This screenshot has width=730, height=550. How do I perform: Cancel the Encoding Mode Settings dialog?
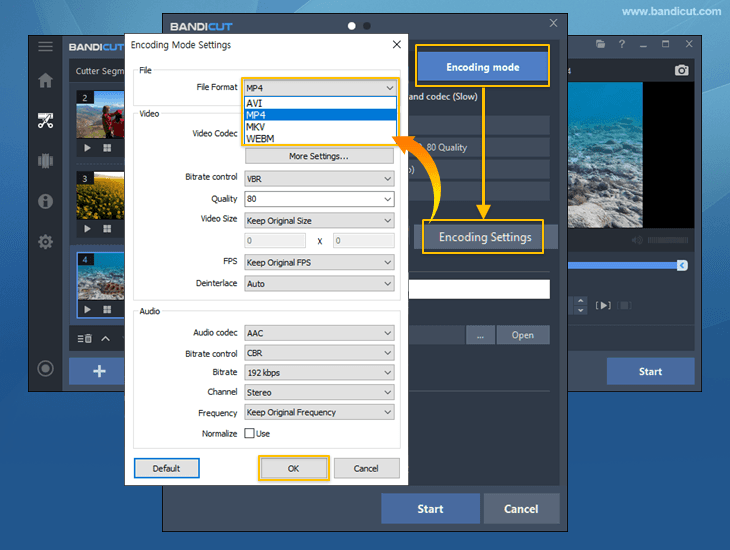pyautogui.click(x=366, y=468)
